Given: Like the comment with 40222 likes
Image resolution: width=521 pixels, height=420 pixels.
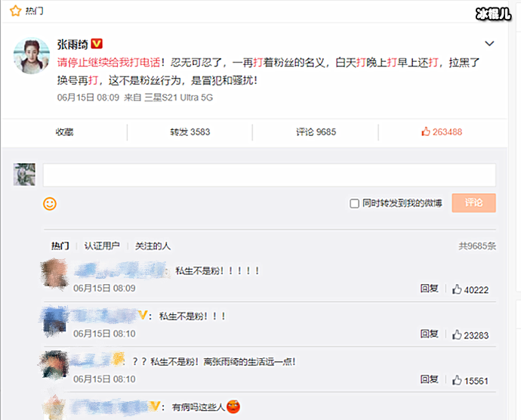Looking at the screenshot, I should (x=470, y=289).
